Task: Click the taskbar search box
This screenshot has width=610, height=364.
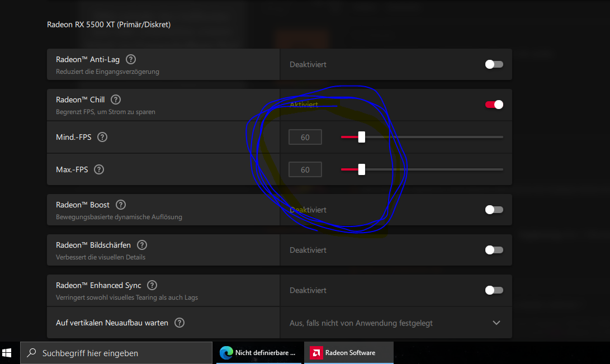Action: tap(116, 353)
